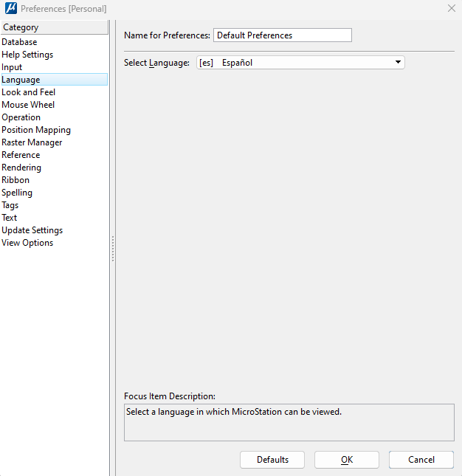Select the Text category

pyautogui.click(x=55, y=218)
